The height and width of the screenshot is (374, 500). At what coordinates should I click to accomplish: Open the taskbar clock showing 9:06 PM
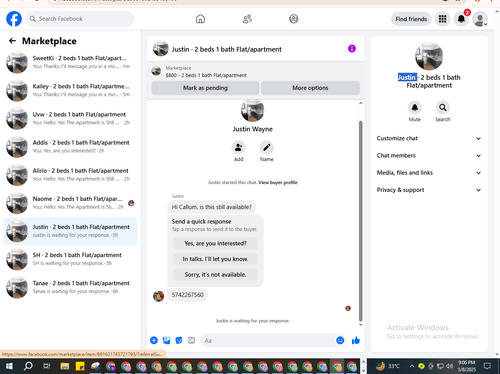467,366
